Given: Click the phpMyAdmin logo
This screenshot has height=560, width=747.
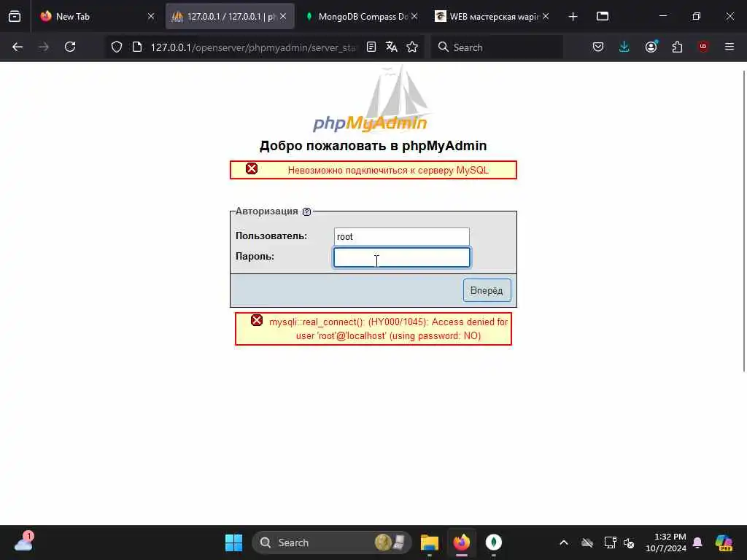Looking at the screenshot, I should coord(372,99).
